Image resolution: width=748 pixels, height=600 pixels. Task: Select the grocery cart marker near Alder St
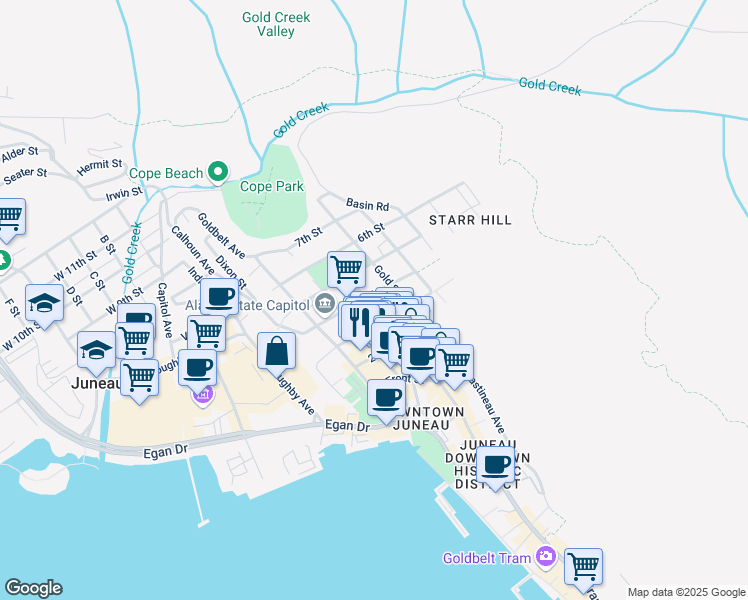click(x=9, y=218)
